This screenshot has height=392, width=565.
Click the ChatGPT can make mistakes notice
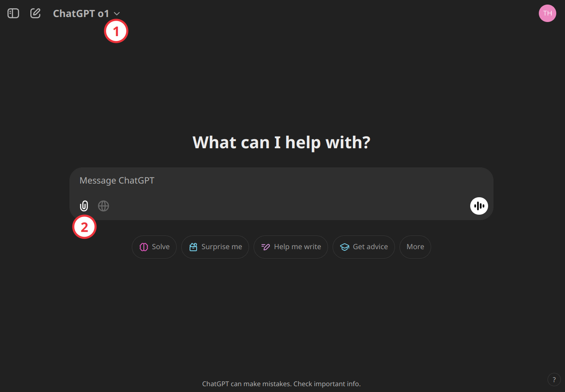click(x=281, y=384)
